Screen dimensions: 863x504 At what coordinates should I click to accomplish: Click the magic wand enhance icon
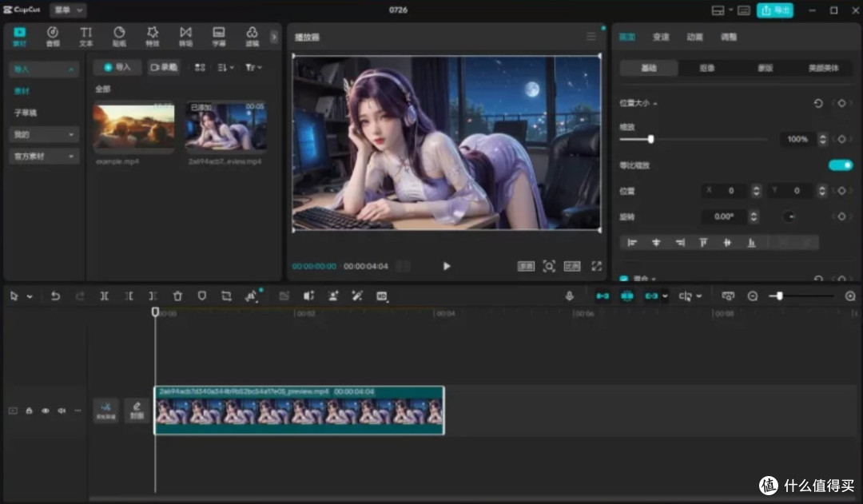click(357, 296)
